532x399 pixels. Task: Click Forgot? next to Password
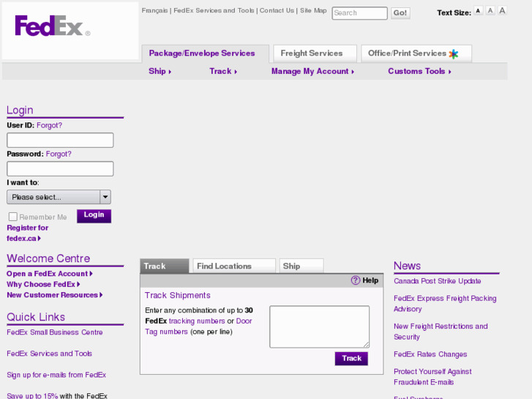[x=59, y=154]
